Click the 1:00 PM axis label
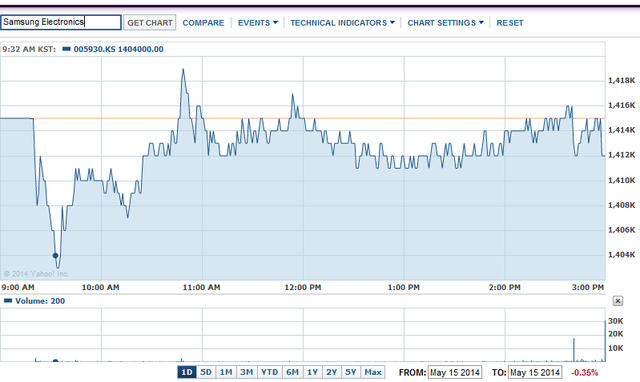The image size is (640, 382). pyautogui.click(x=404, y=287)
